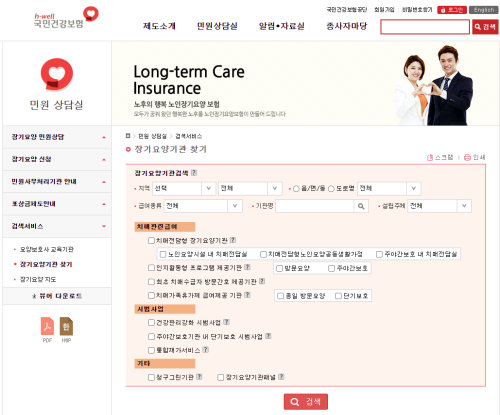Screen dimensions: 500x415
Task: Collapse 검색서비스 sidebar menu
Action: click(x=57, y=226)
